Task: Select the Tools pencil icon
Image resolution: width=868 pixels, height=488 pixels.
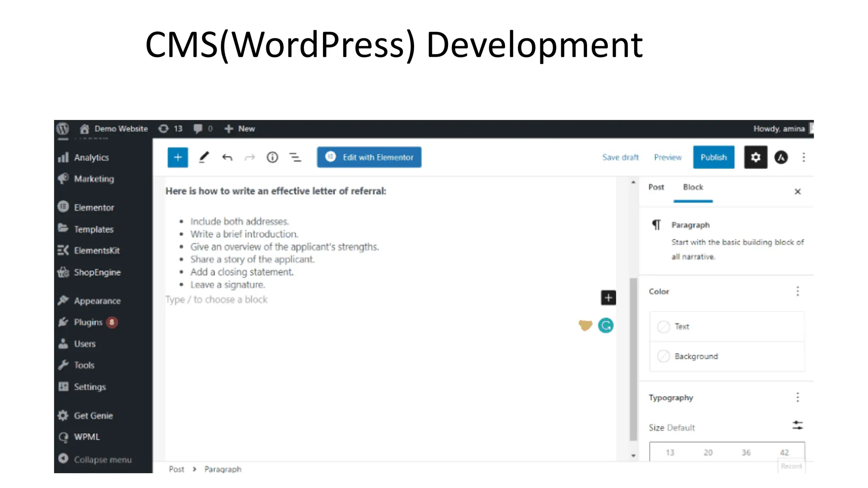Action: (204, 158)
